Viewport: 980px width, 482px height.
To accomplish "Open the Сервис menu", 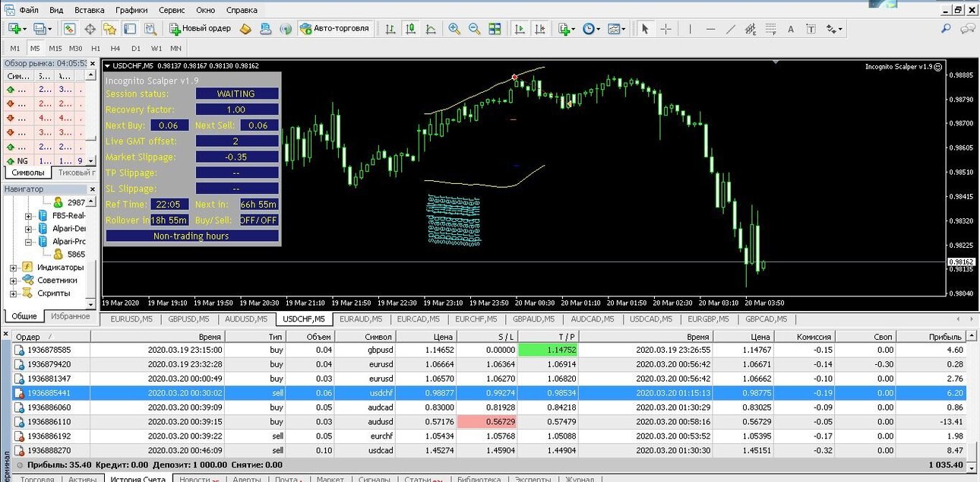I will 172,11.
